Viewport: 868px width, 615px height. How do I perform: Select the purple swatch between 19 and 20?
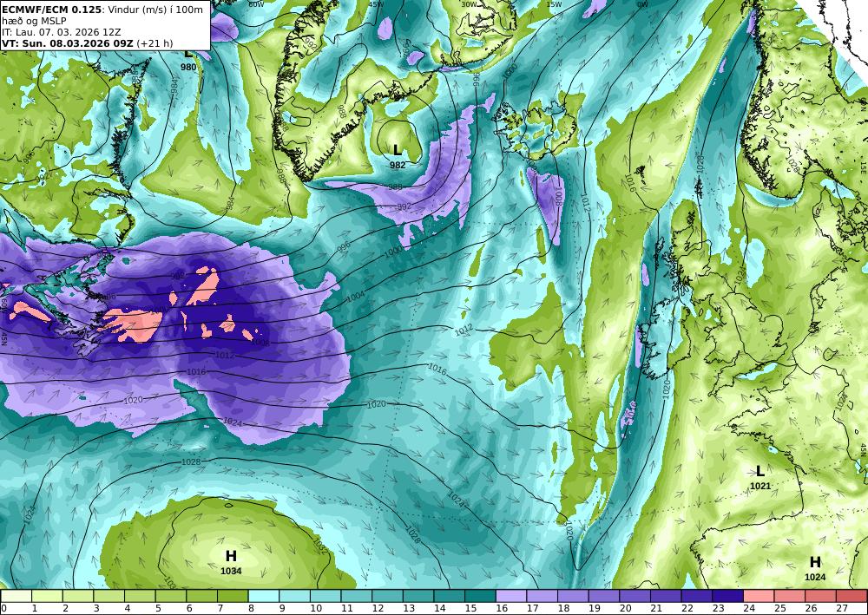(604, 596)
